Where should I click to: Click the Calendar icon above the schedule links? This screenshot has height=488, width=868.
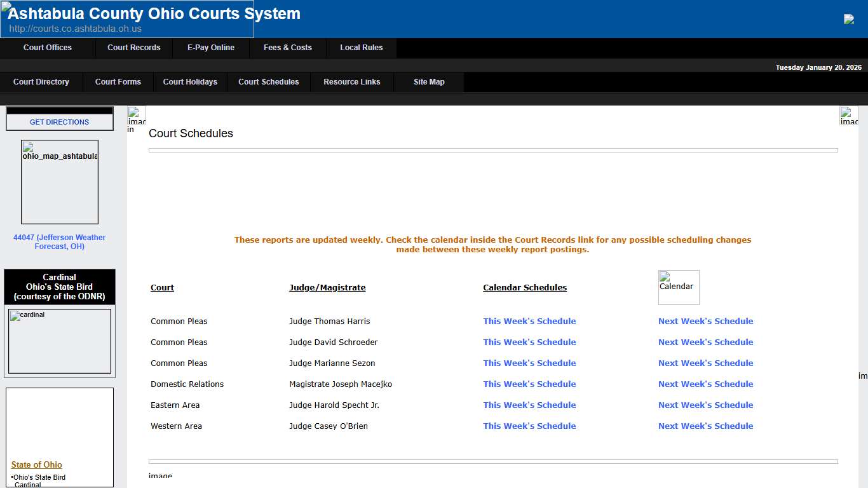tap(678, 287)
